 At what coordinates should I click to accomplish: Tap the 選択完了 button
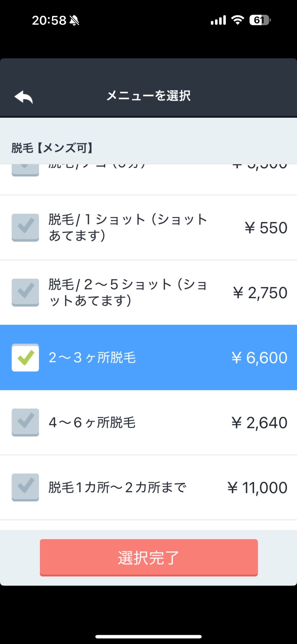149,558
